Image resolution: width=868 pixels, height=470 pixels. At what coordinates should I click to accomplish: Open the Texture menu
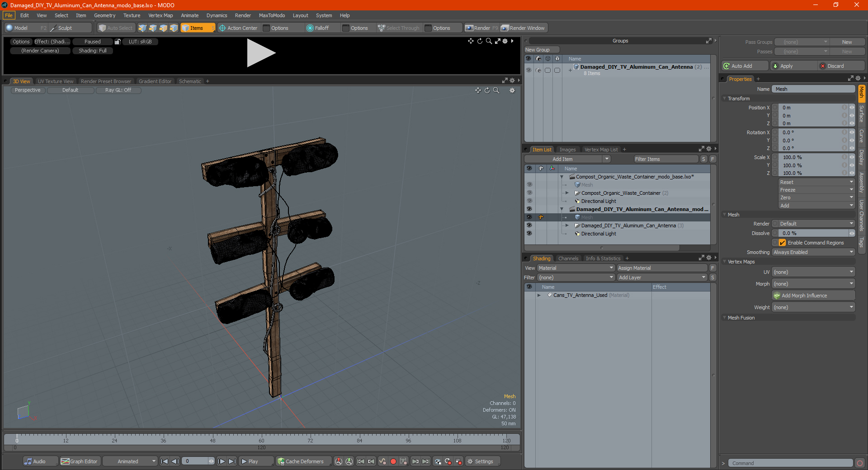(132, 15)
